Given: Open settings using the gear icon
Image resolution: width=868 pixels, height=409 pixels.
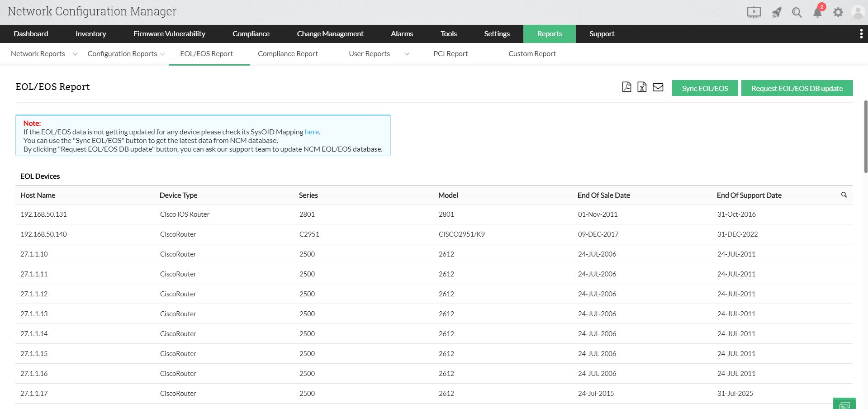Looking at the screenshot, I should [x=838, y=12].
